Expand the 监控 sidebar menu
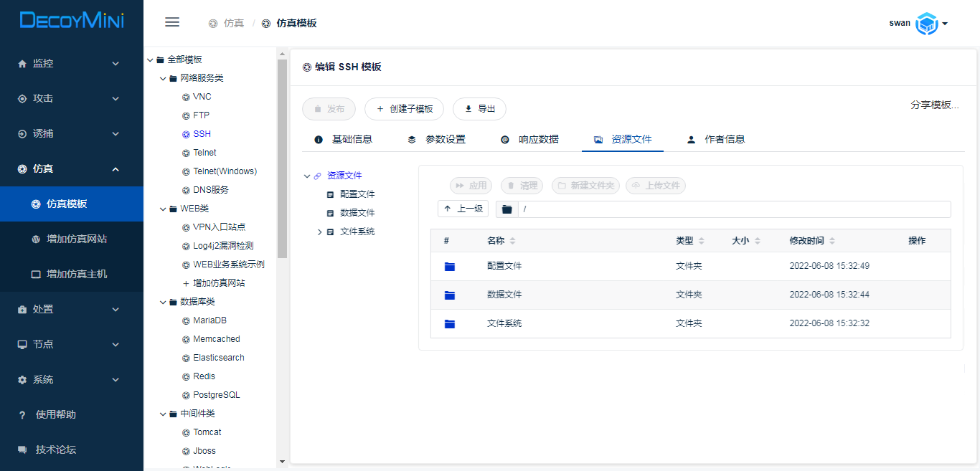This screenshot has width=980, height=471. point(72,63)
